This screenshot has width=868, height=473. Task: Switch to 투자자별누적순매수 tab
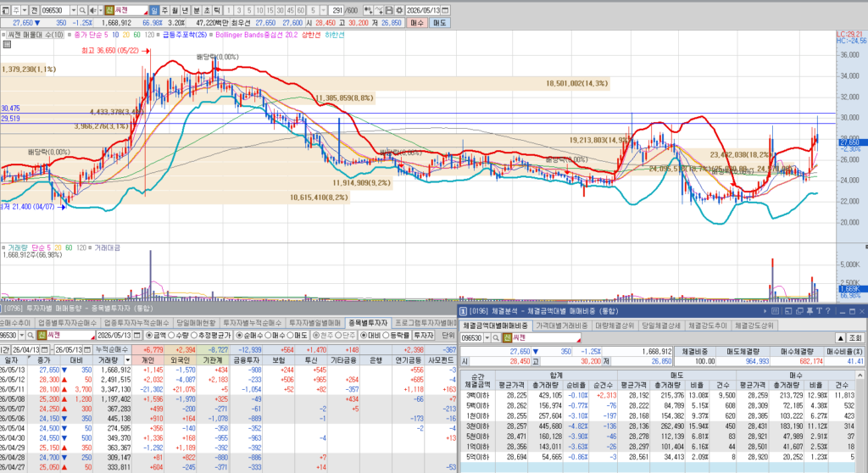click(x=252, y=323)
